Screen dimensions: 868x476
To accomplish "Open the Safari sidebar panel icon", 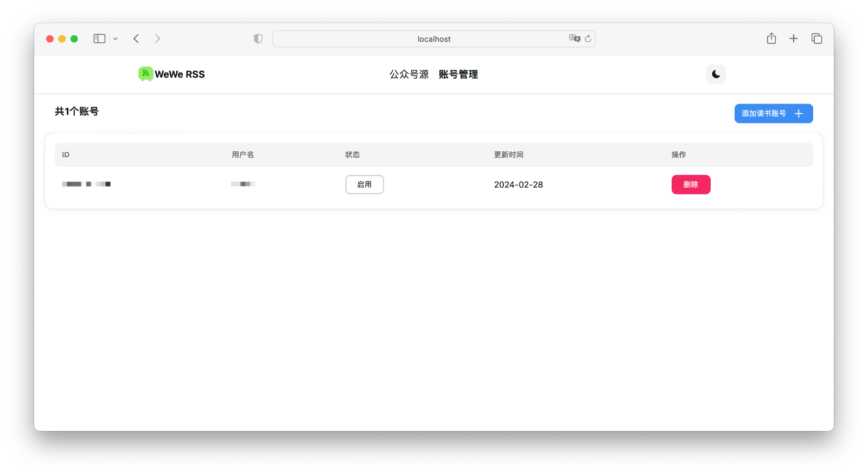I will click(99, 38).
